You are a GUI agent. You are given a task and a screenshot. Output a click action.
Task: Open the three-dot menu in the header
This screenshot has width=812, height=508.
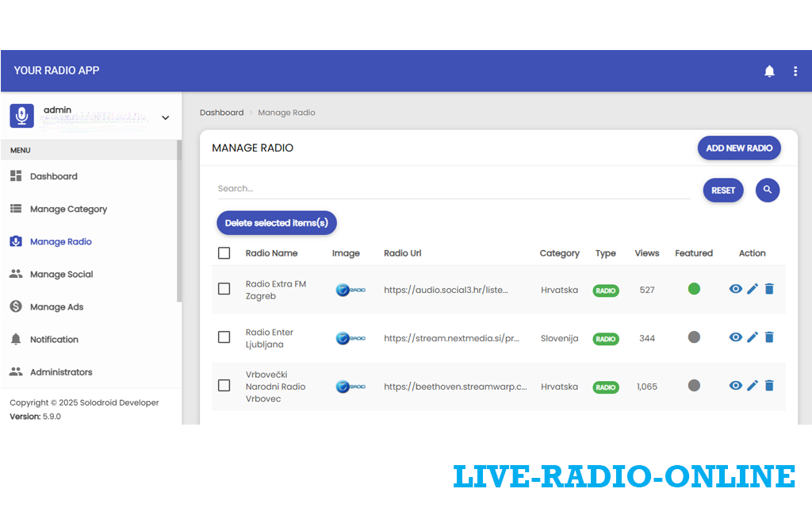pyautogui.click(x=795, y=71)
